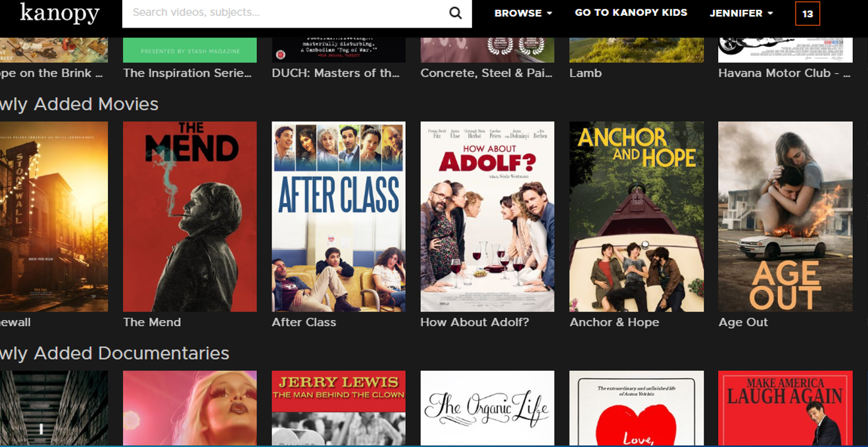Image resolution: width=868 pixels, height=447 pixels.
Task: Click 'Concrete, Steel & Pai...' title
Action: click(487, 73)
